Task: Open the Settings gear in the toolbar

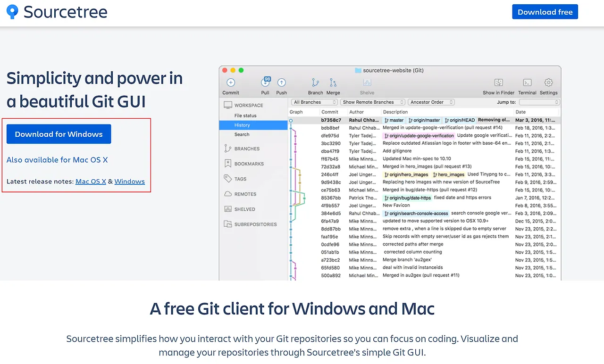Action: click(548, 83)
